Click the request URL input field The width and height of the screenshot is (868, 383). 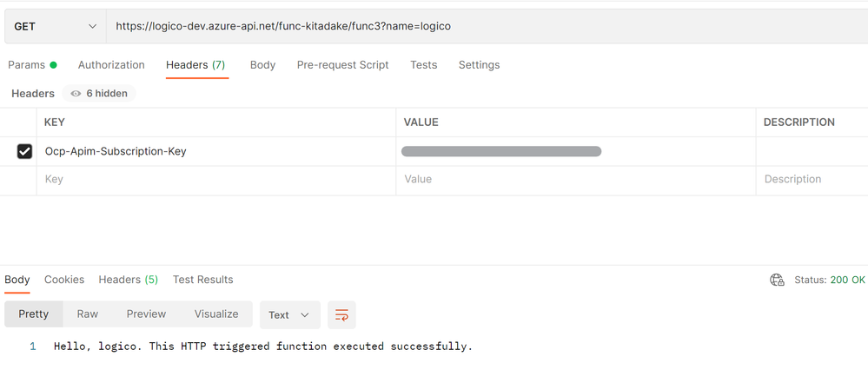click(487, 27)
